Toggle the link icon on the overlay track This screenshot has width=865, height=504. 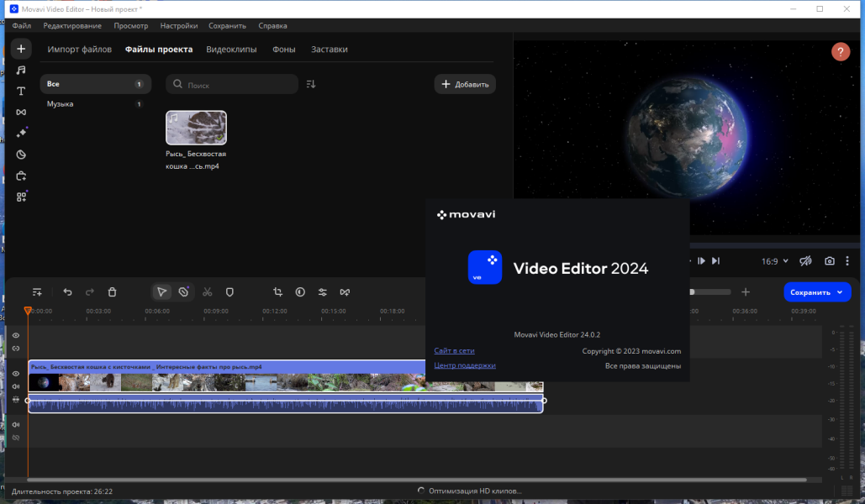click(x=15, y=349)
